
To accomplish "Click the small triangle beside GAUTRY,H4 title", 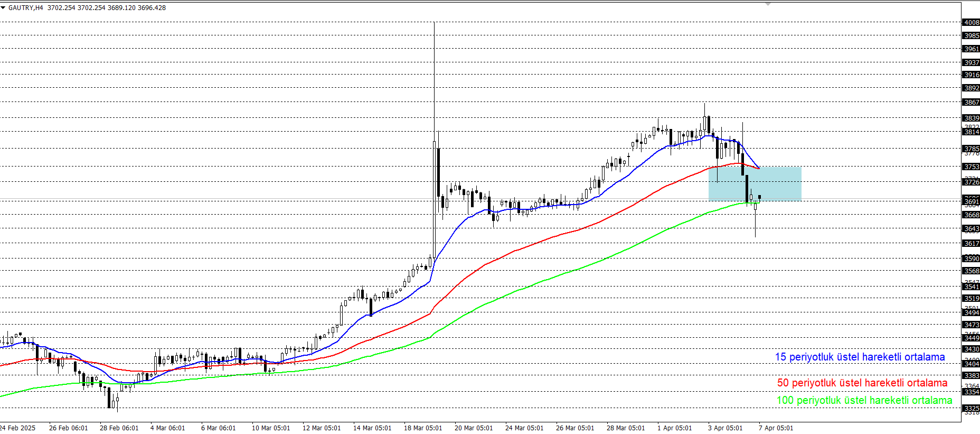I will (x=3, y=8).
